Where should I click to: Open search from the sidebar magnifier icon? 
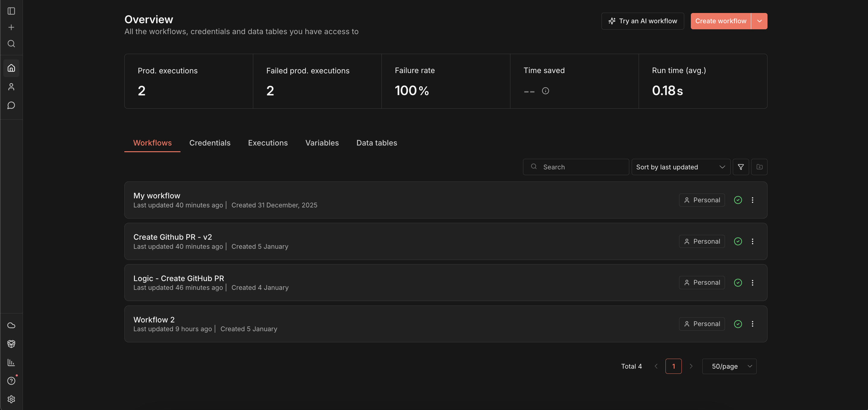(x=11, y=44)
